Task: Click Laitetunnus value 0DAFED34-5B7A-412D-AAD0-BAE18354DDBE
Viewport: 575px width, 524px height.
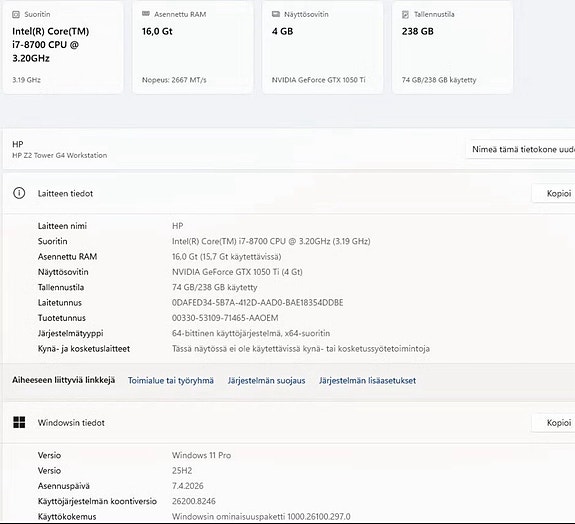Action: (x=257, y=303)
